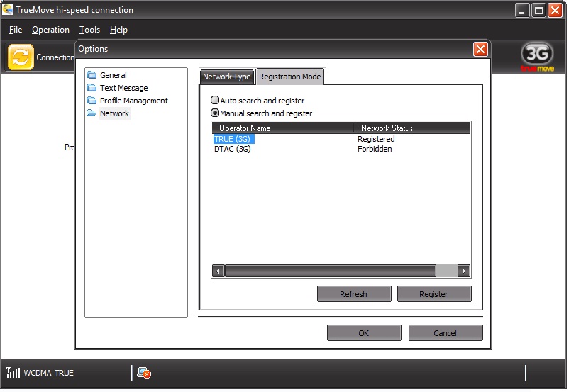
Task: Click the Profile Management folder icon
Action: pos(92,101)
